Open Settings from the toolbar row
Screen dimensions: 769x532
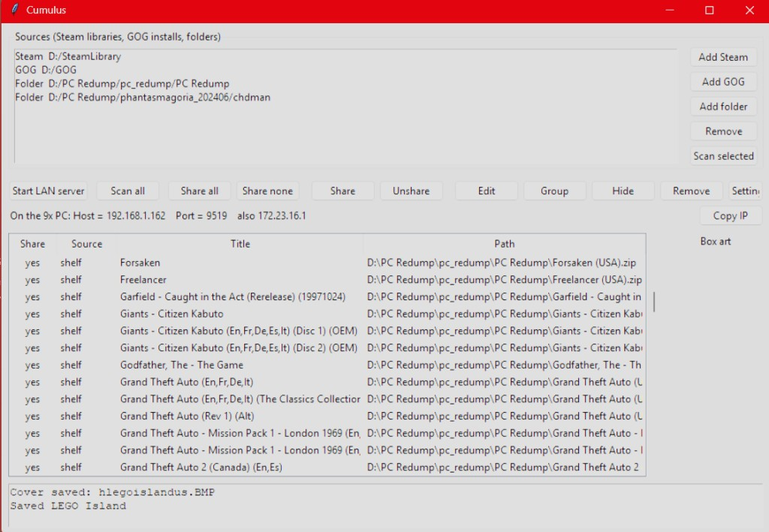[x=746, y=191]
